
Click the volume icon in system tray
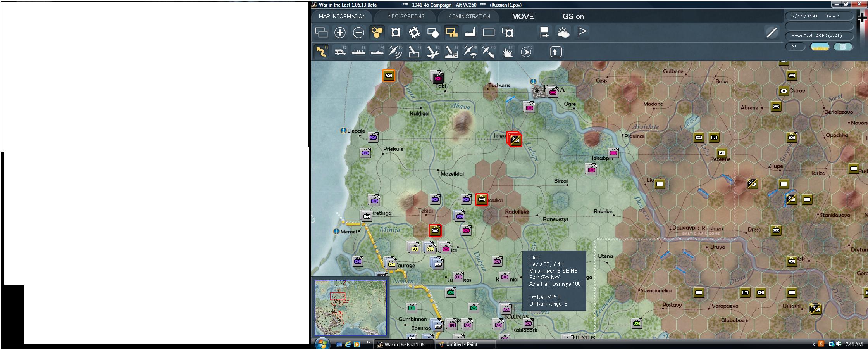pos(839,344)
